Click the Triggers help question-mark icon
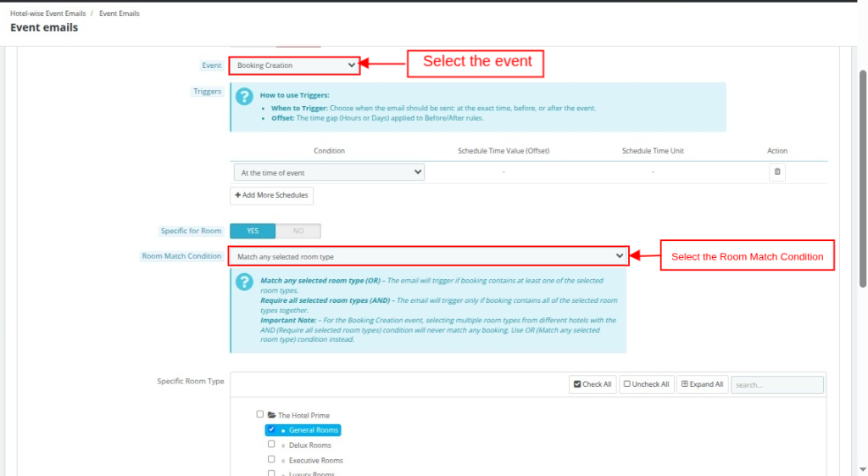 pyautogui.click(x=244, y=96)
